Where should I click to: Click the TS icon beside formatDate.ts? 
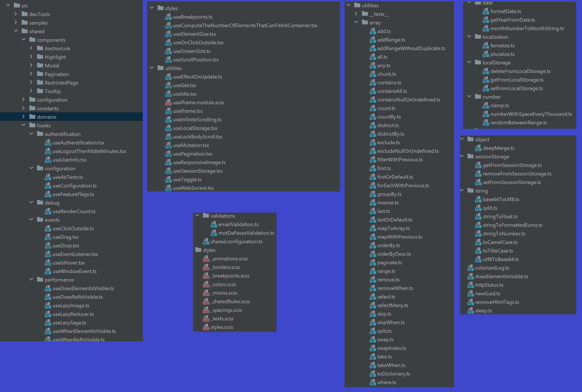485,12
